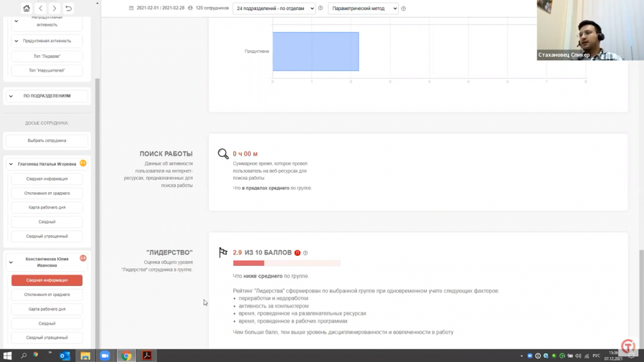Click the magnifier icon in Поиск работы card

tap(223, 153)
